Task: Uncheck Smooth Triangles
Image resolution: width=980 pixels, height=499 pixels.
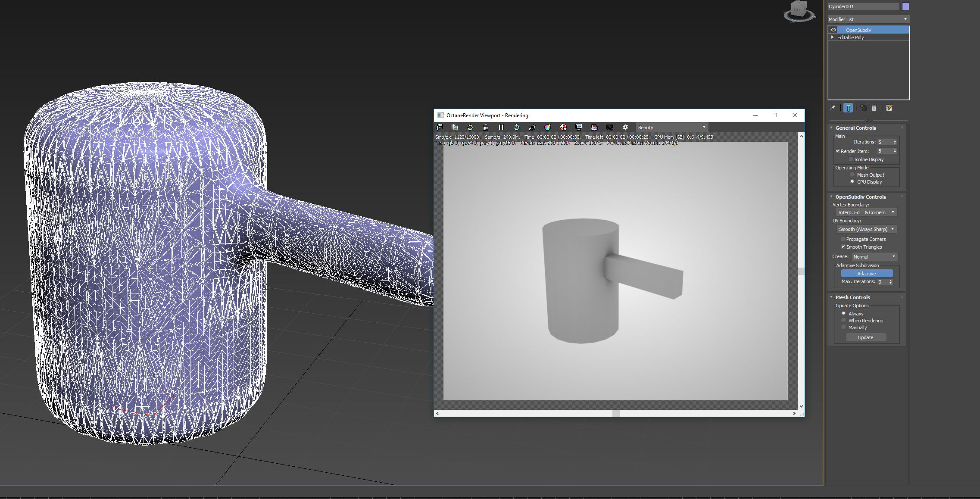Action: click(843, 247)
